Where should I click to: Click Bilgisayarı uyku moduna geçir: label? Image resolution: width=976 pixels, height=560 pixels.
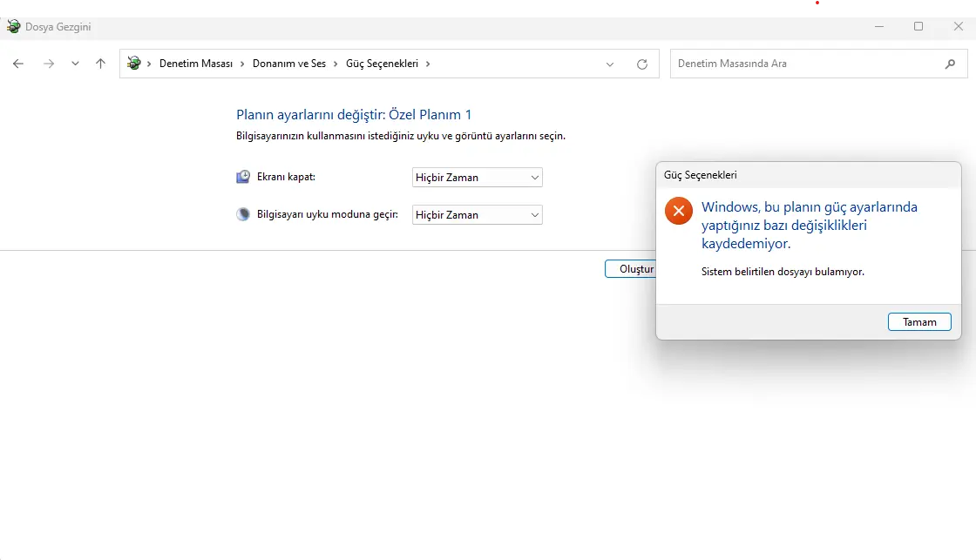tap(328, 214)
